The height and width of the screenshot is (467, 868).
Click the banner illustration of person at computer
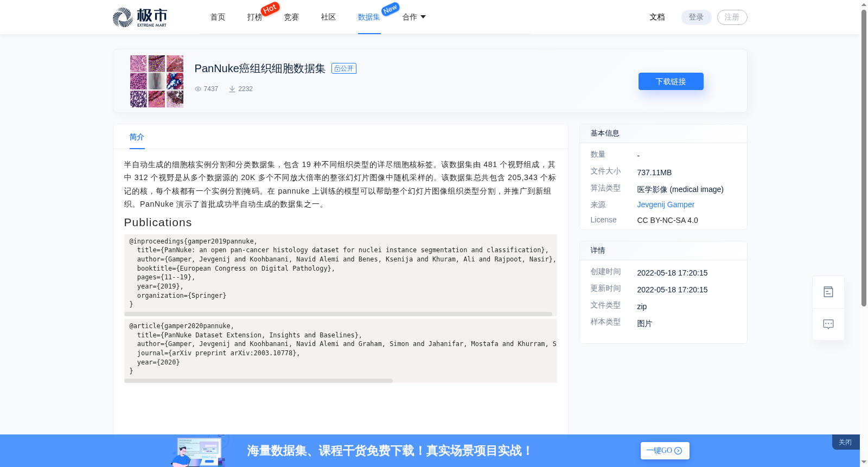click(199, 451)
